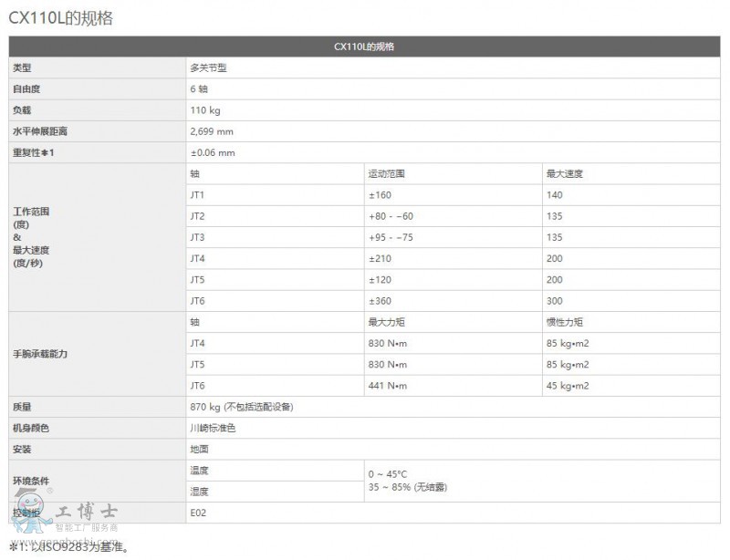Image resolution: width=730 pixels, height=560 pixels.
Task: Click the E02 controller value
Action: tap(197, 513)
